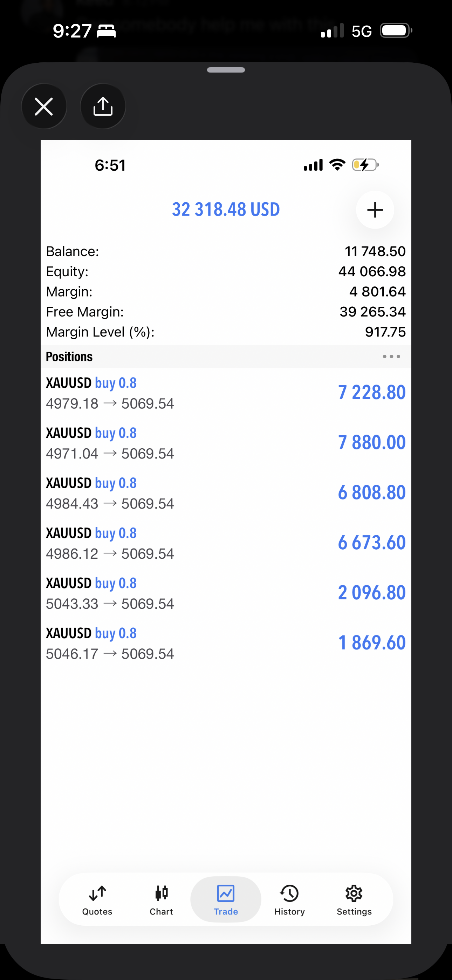Open Settings gear icon
Image resolution: width=452 pixels, height=980 pixels.
pos(354,894)
